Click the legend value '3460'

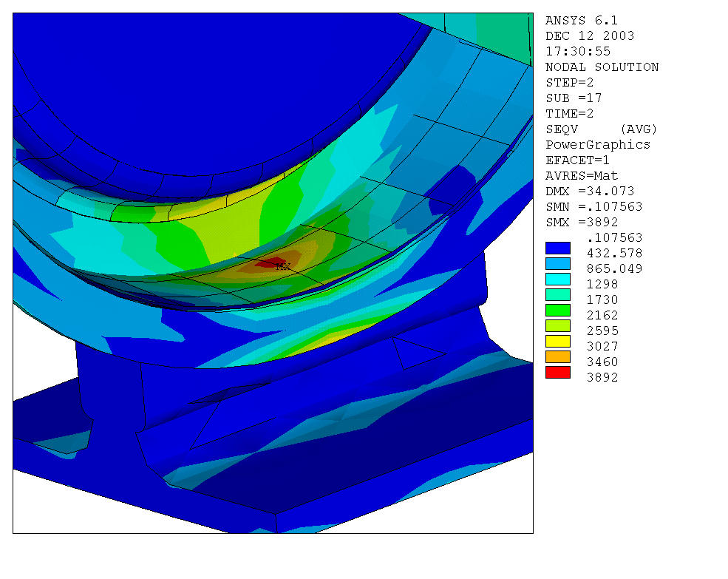click(602, 362)
